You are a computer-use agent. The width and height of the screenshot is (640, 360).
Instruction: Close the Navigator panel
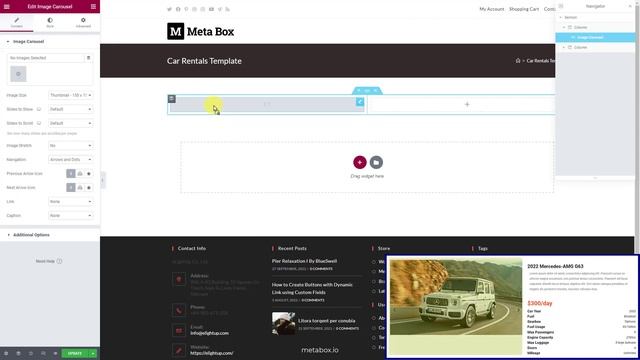coord(630,6)
